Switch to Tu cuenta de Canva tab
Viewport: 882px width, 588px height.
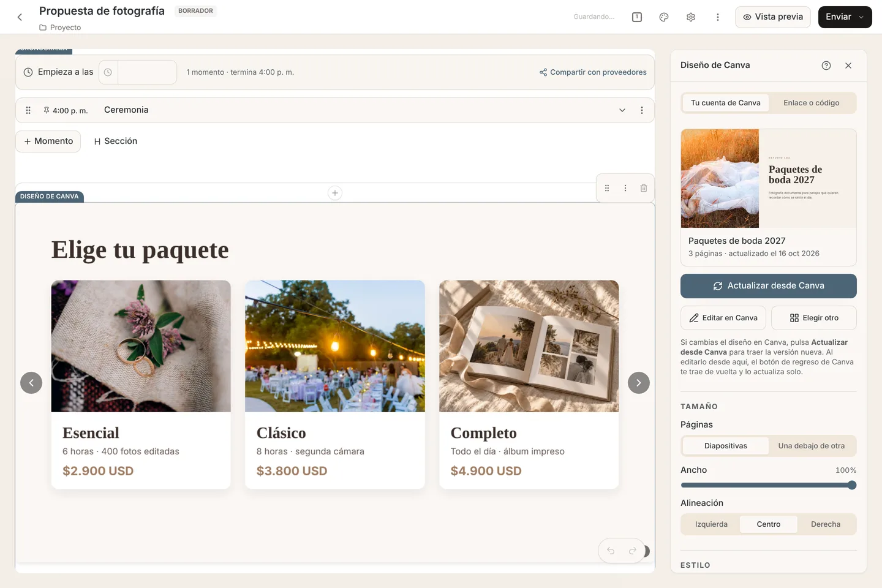(726, 103)
